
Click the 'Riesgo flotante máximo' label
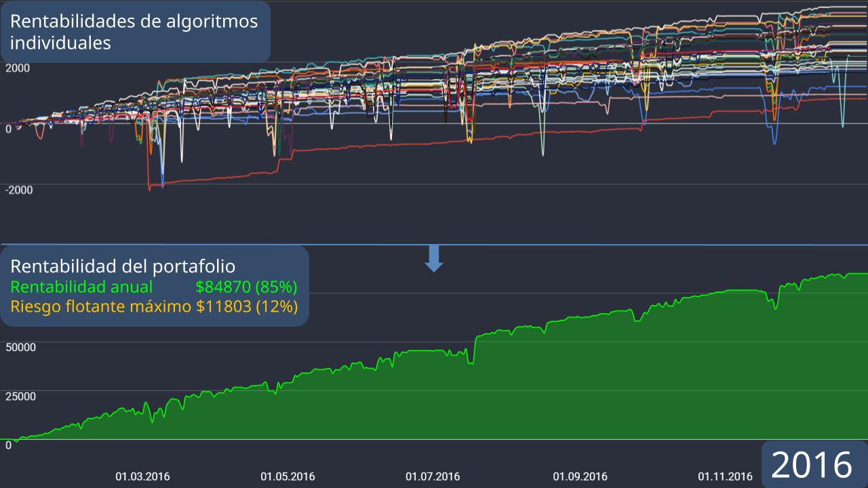click(101, 306)
